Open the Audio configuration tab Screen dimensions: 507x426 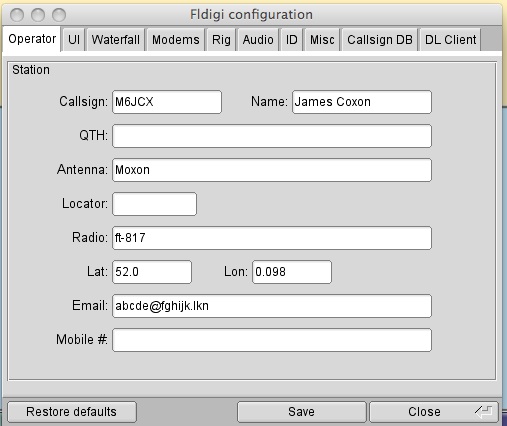coord(258,40)
